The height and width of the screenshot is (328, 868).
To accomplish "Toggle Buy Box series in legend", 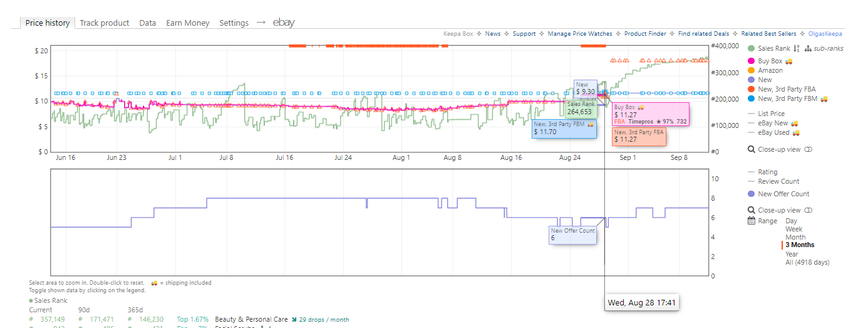I will 771,61.
